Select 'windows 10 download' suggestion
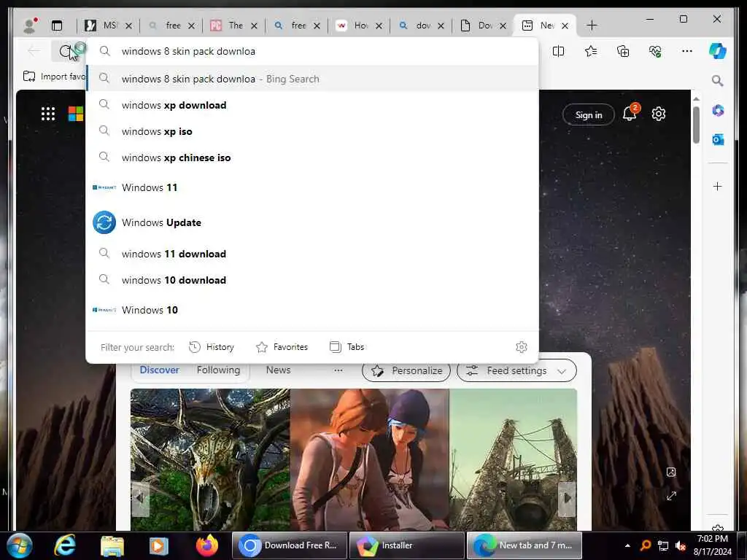The height and width of the screenshot is (560, 747). pos(312,280)
